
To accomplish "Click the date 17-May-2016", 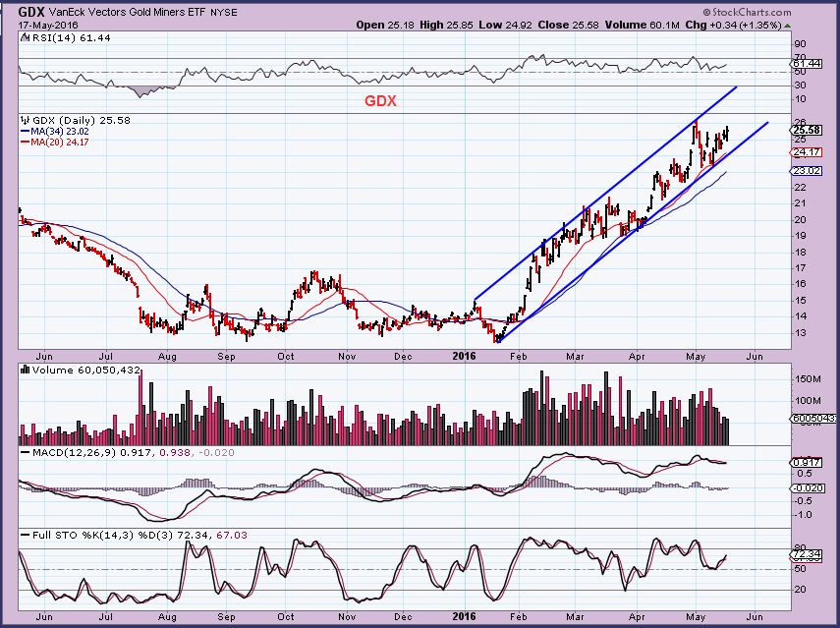I will tap(48, 26).
